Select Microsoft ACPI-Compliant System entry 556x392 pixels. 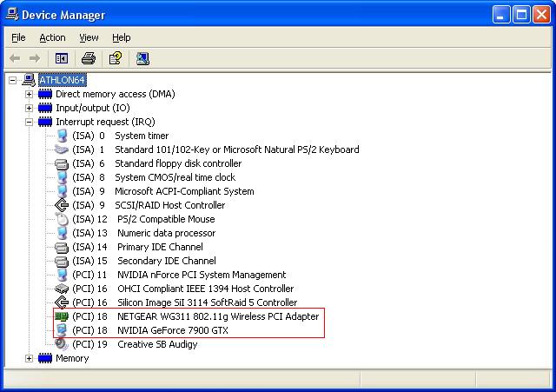[x=163, y=191]
